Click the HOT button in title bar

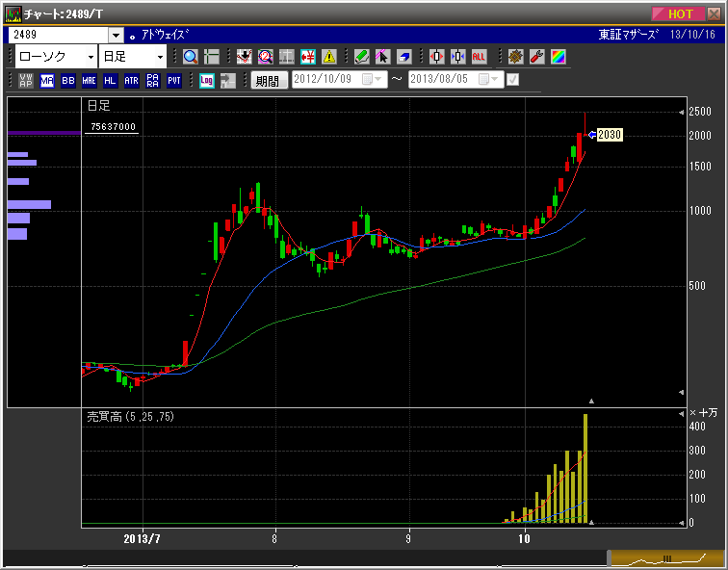680,13
